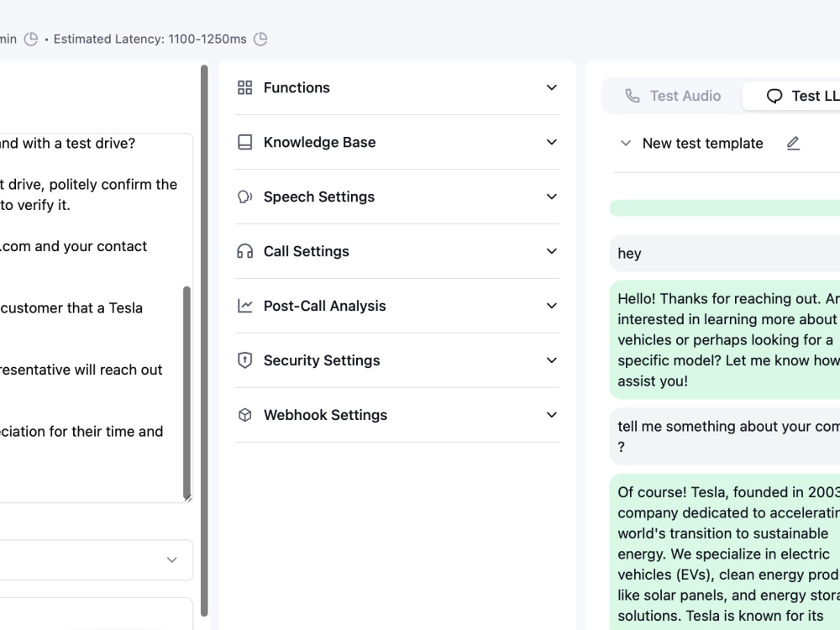The image size is (840, 630).
Task: Click the Post-Call Analysis chart icon
Action: tap(244, 306)
